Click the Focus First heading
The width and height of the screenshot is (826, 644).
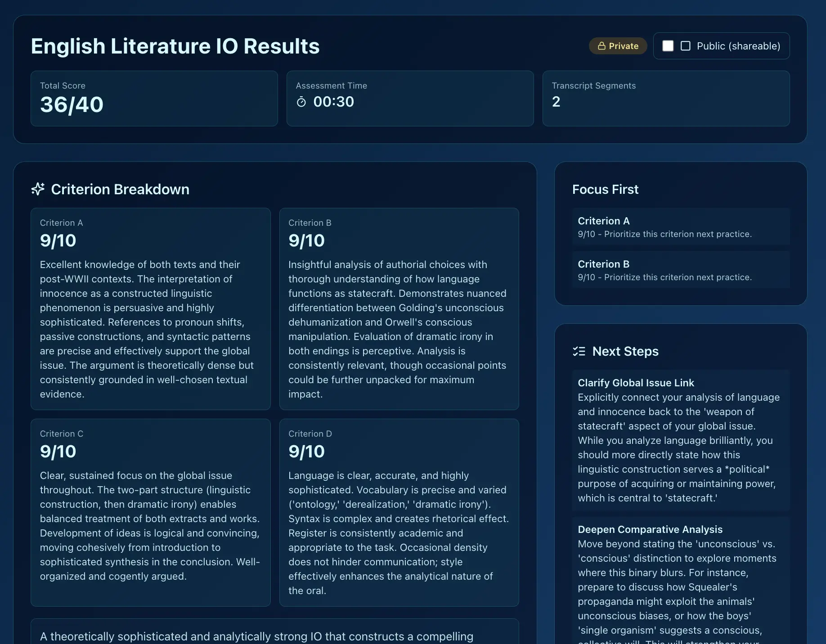click(605, 189)
